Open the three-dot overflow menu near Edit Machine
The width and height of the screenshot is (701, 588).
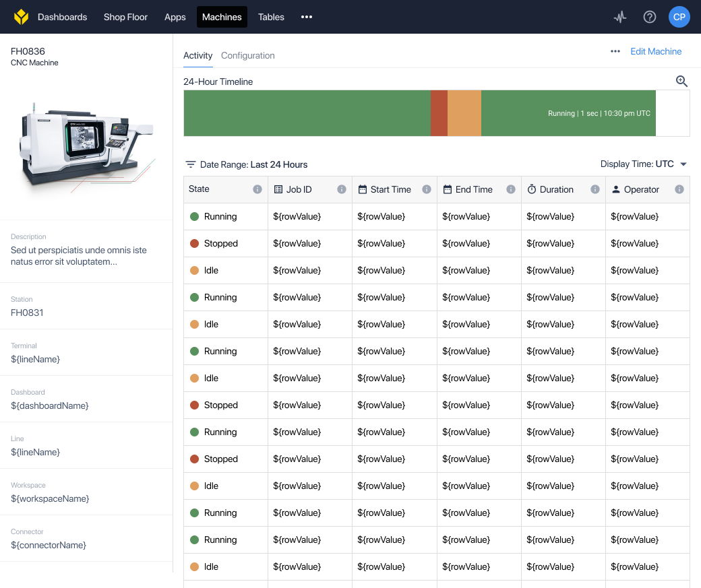point(615,51)
